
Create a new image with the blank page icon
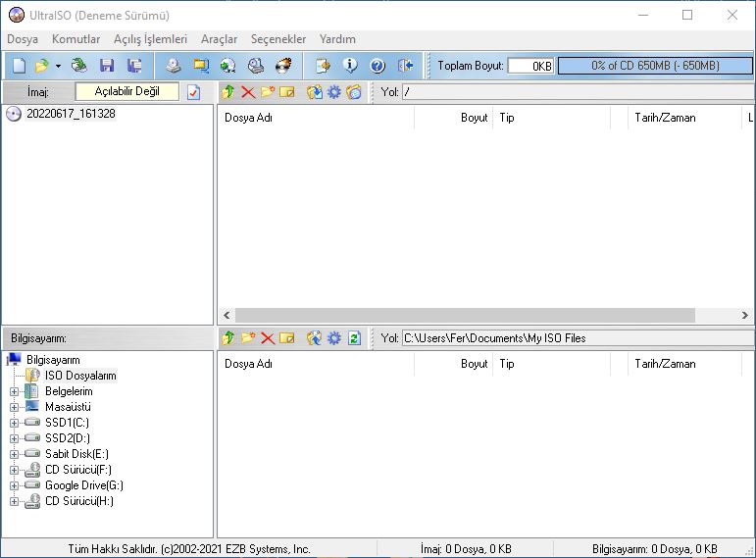click(x=19, y=66)
